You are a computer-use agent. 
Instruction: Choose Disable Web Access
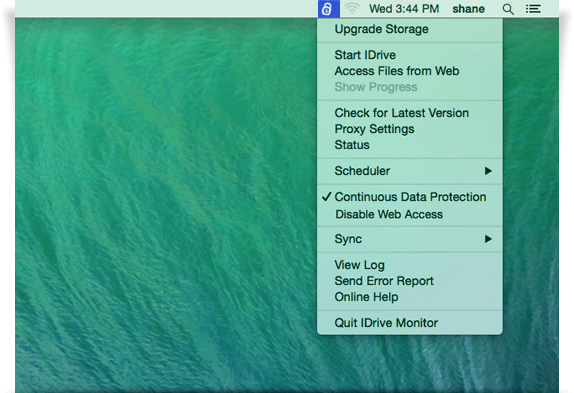point(410,214)
